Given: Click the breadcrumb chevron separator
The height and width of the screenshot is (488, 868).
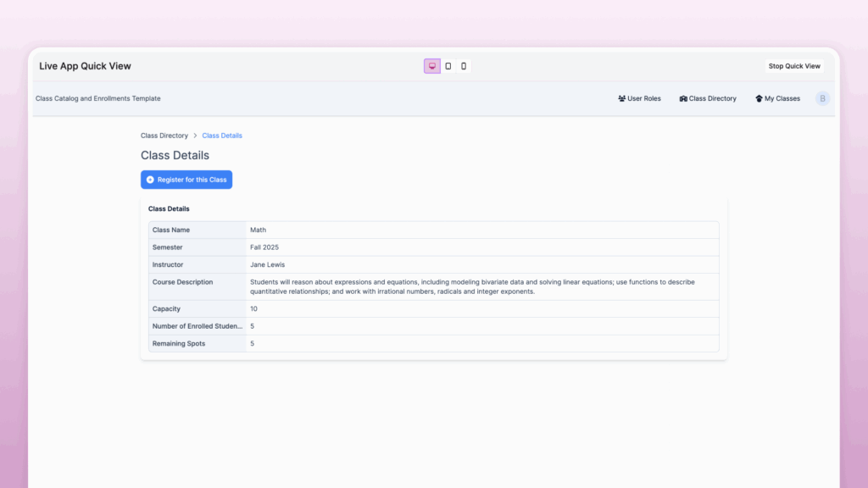Looking at the screenshot, I should (195, 136).
